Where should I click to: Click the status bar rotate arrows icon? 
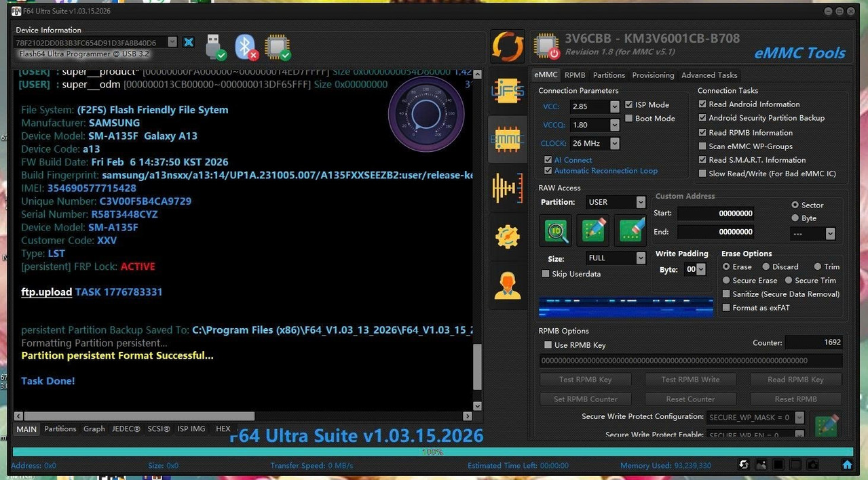744,465
